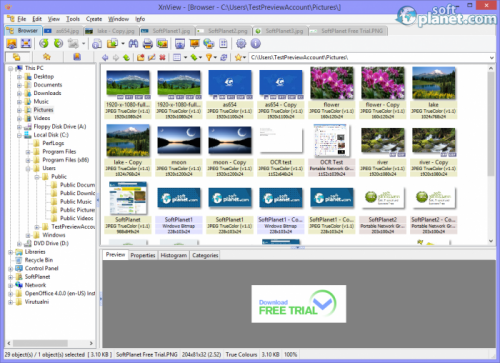This screenshot has height=363, width=500.
Task: Click the Open file toolbar icon
Action: click(12, 44)
